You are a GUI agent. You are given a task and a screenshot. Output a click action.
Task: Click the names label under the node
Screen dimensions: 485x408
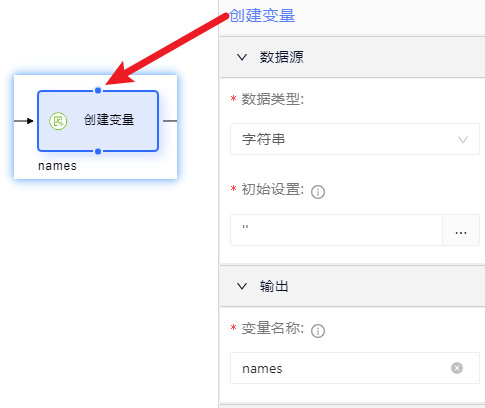point(57,166)
